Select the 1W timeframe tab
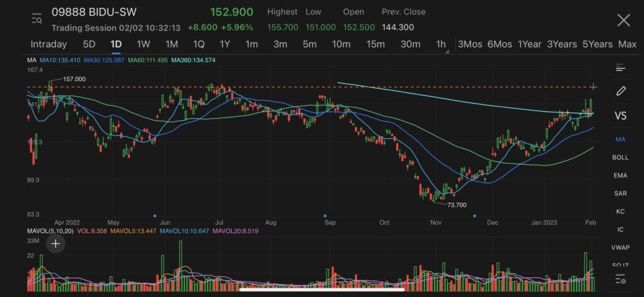The image size is (644, 297). [143, 44]
